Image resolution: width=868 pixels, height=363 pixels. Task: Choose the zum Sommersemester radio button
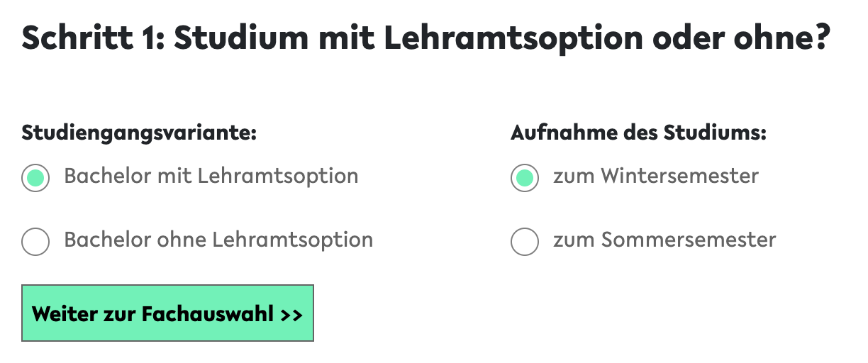coord(525,241)
